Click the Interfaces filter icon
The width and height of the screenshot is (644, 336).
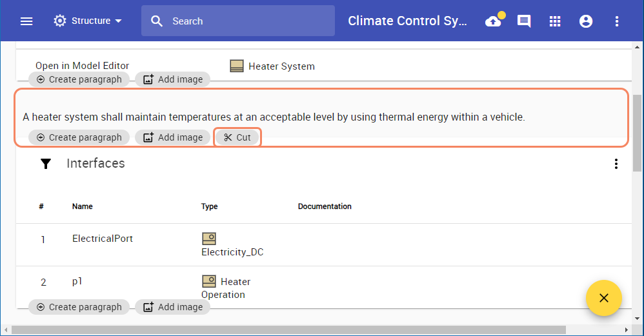[x=46, y=164]
